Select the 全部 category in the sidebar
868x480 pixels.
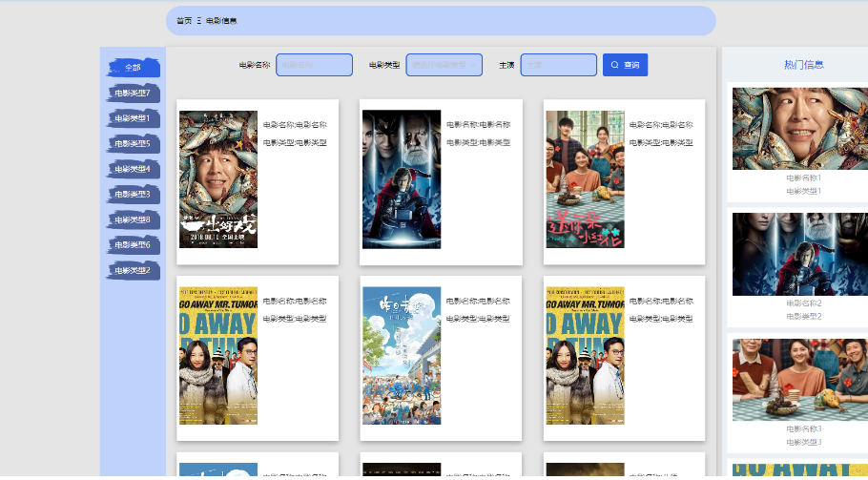pyautogui.click(x=133, y=68)
